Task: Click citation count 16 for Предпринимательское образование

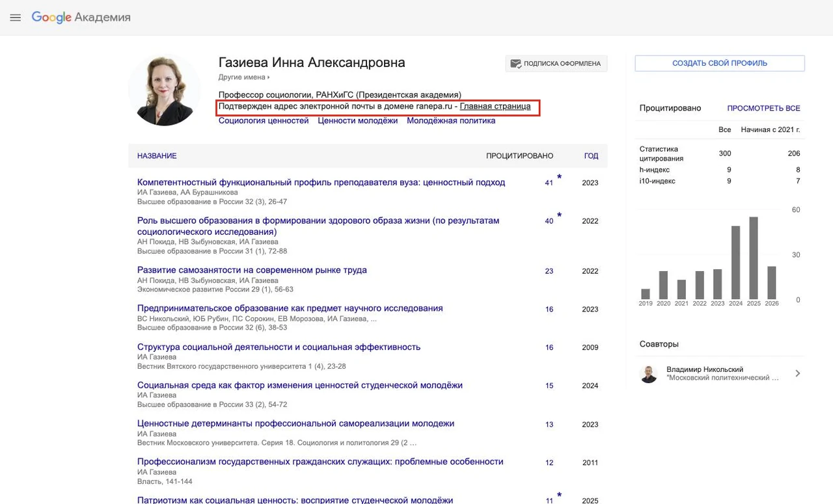Action: click(x=549, y=310)
